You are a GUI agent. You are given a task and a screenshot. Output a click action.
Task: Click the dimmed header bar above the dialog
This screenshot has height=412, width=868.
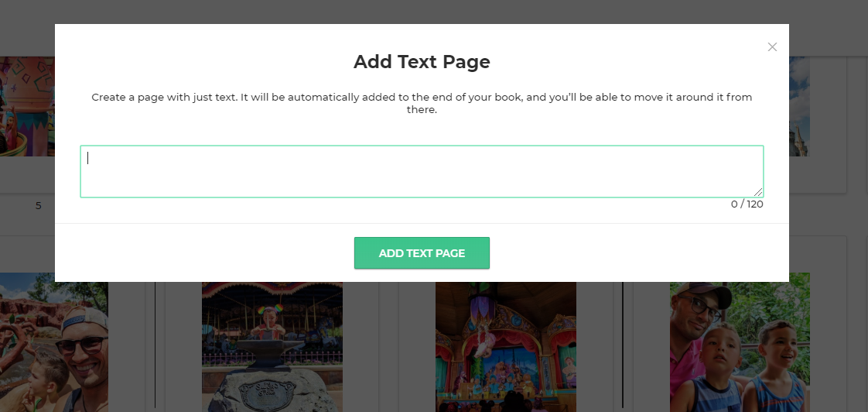click(x=433, y=12)
